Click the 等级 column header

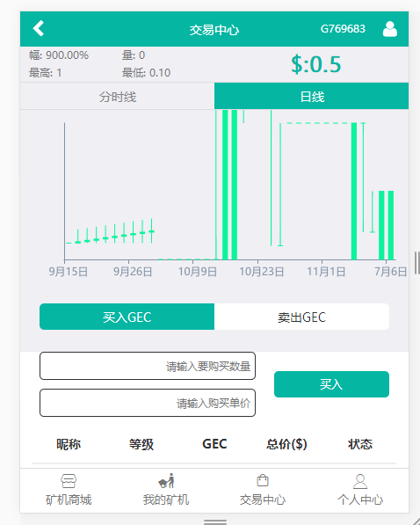point(141,444)
